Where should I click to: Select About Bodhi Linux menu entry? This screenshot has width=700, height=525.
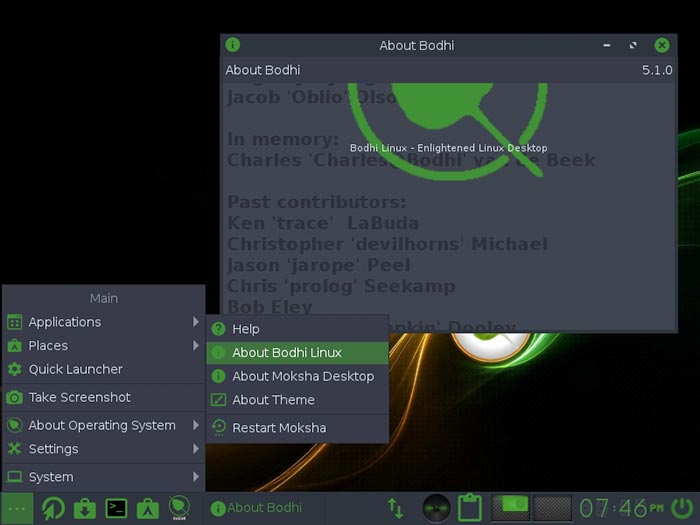click(297, 353)
